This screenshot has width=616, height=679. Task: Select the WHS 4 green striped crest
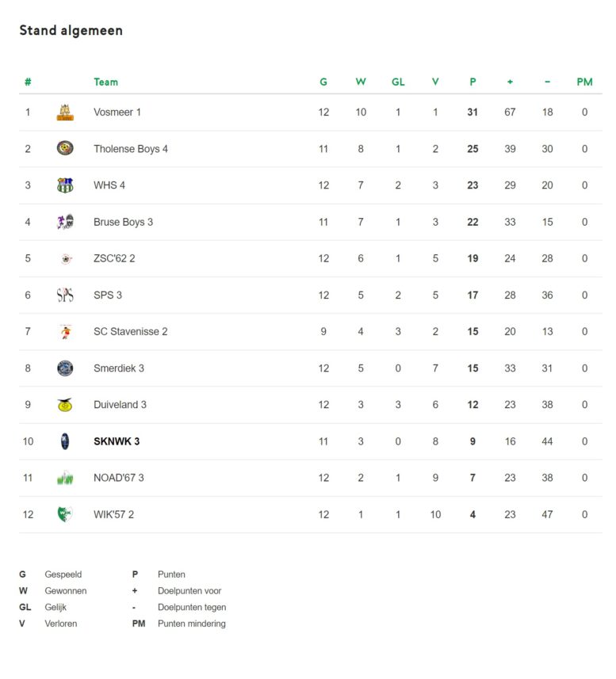click(65, 185)
